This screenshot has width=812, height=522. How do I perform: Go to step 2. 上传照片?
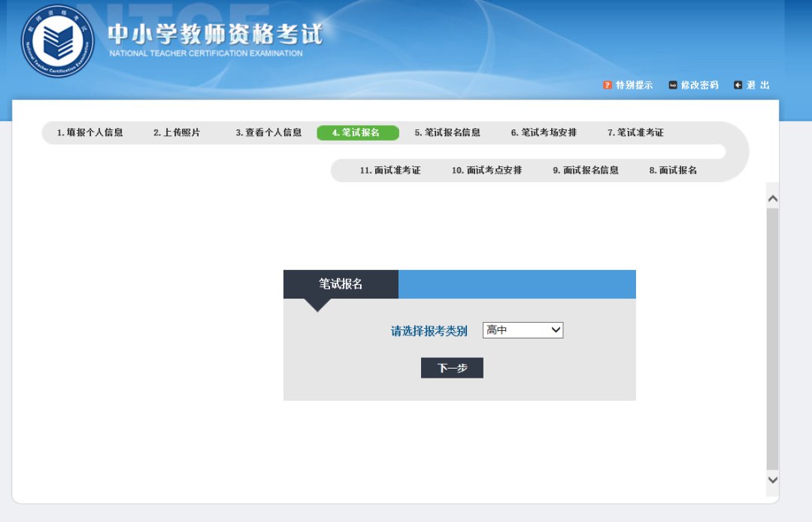coord(177,132)
